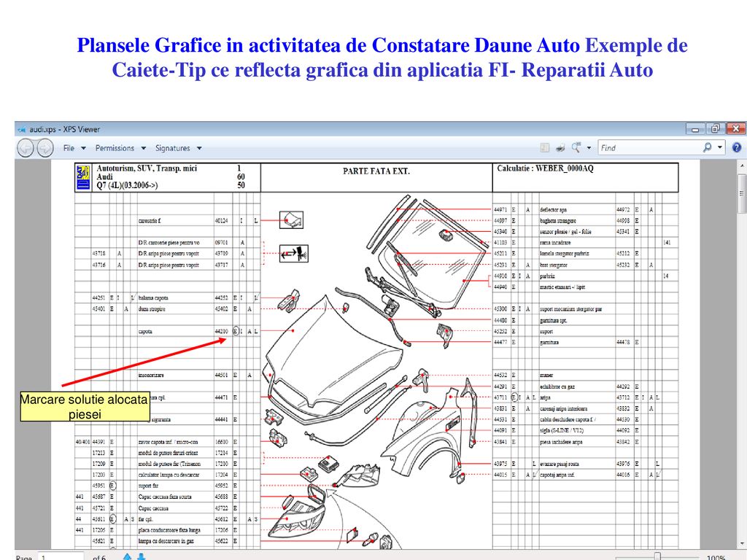
Task: Run search with the Find magnifier icon
Action: (x=707, y=148)
